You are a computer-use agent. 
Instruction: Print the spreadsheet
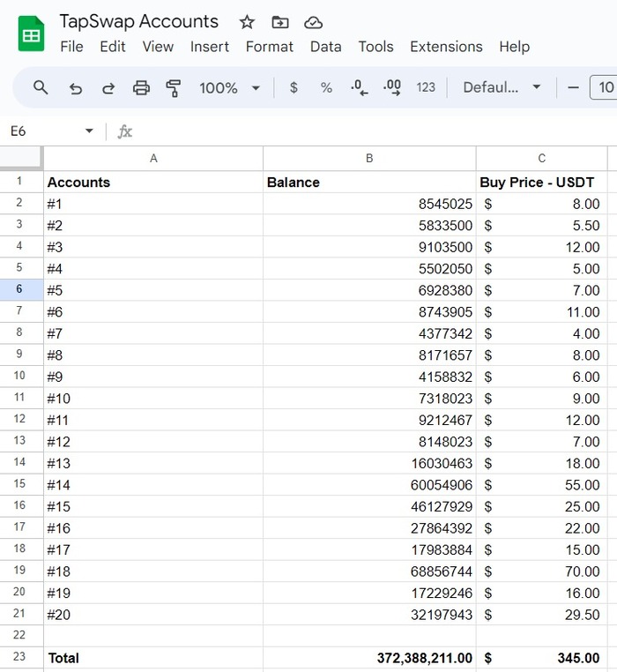[x=141, y=87]
